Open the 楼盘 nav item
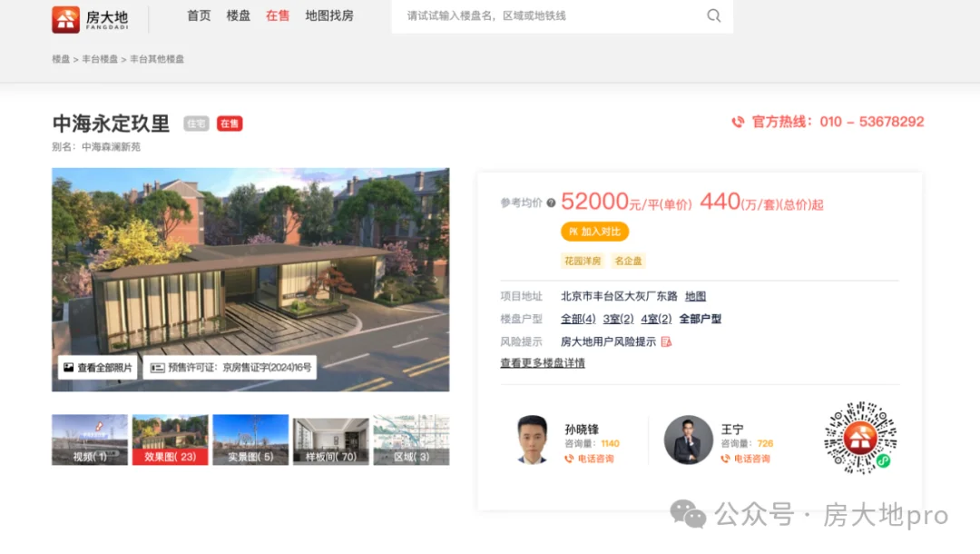This screenshot has width=980, height=554. (238, 15)
